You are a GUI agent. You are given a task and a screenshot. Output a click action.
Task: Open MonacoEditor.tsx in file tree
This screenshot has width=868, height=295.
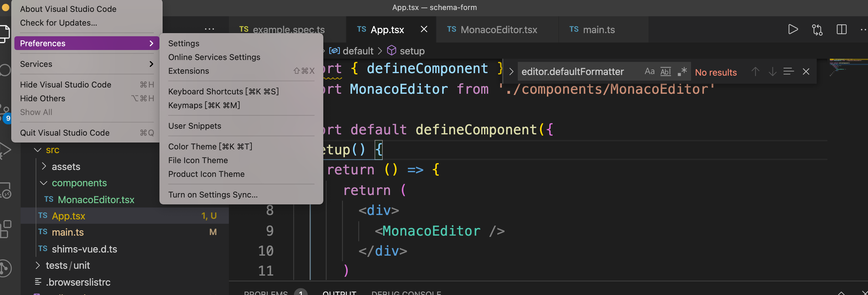(96, 200)
